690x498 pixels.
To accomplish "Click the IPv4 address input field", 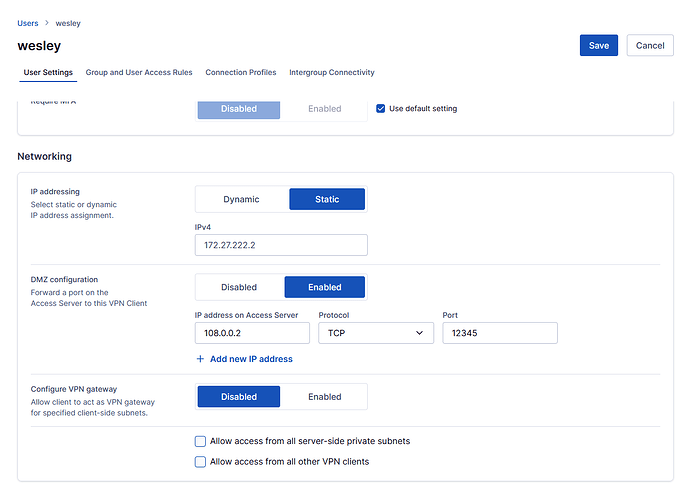I will [281, 245].
